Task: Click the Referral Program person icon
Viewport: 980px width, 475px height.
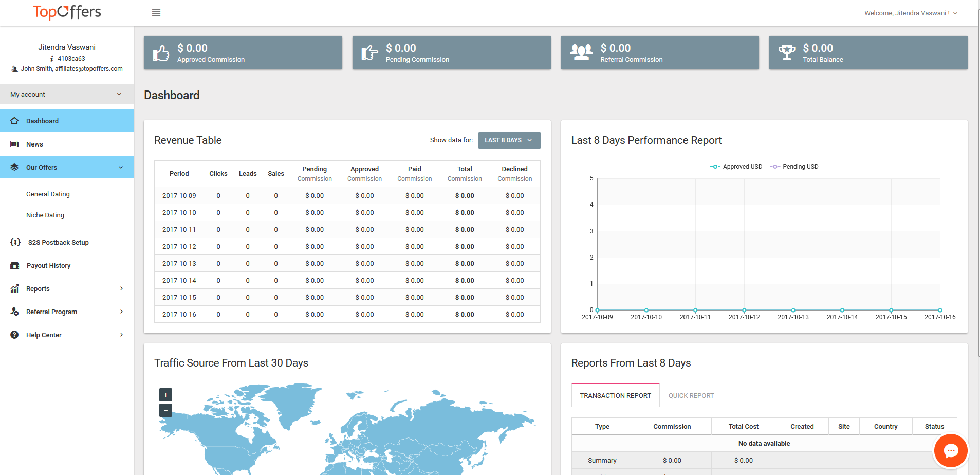Action: click(x=14, y=312)
